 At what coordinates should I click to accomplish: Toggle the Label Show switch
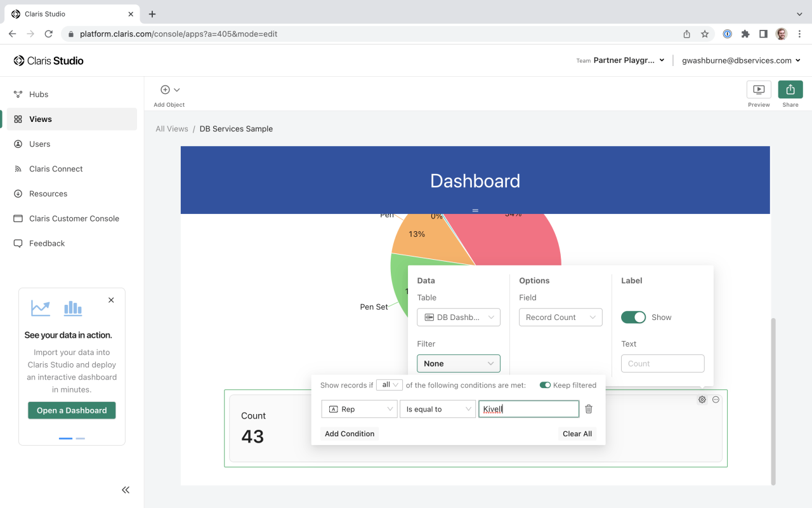click(633, 317)
